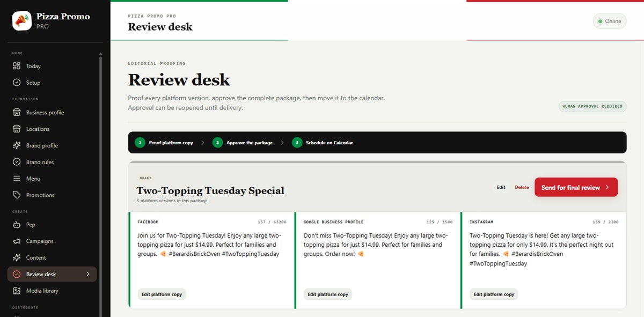Viewport: 644px width, 317px height.
Task: Click '3 platform versions in this package'
Action: (172, 201)
